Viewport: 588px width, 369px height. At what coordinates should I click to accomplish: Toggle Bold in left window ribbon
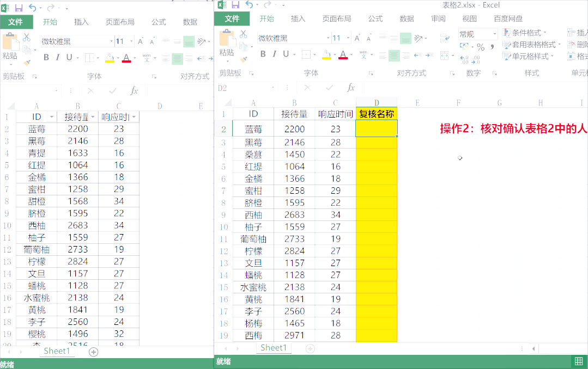click(46, 58)
